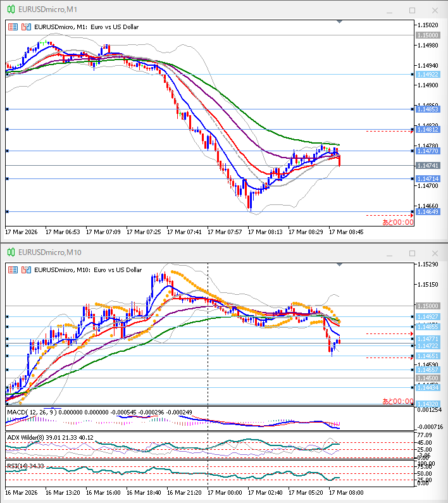Image resolution: width=448 pixels, height=503 pixels.
Task: Select the chart shift triangle atop the M10 chart
Action: pos(340,264)
